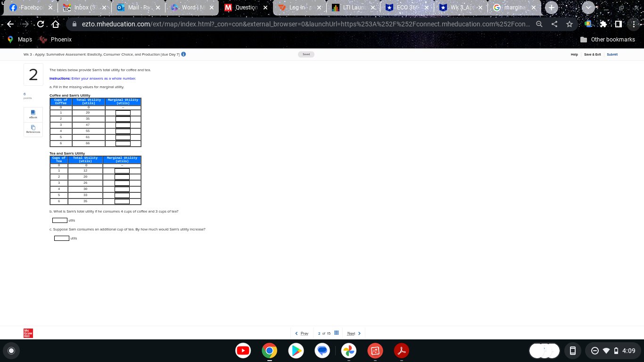Screen dimensions: 644x362
Task: Open the References resource panel
Action: click(x=33, y=128)
